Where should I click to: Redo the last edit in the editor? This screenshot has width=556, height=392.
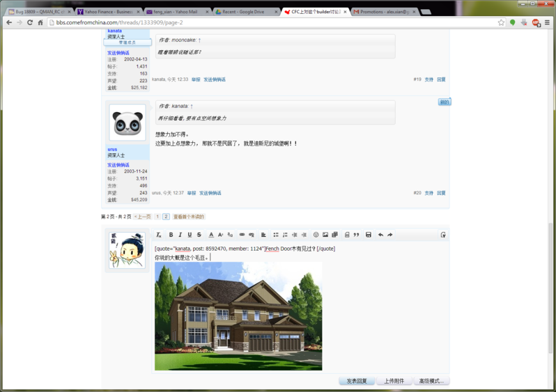click(x=390, y=235)
